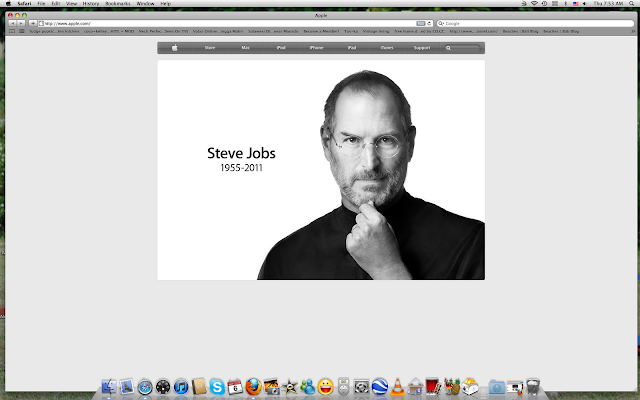Image resolution: width=640 pixels, height=400 pixels.
Task: Go to the iPod page
Action: 281,48
